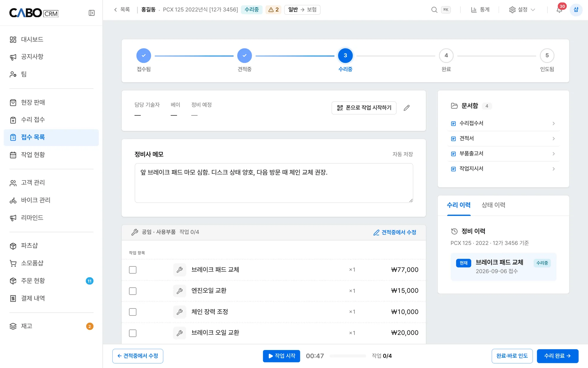The height and width of the screenshot is (368, 588).
Task: Open 공지사항 in the sidebar
Action: click(51, 57)
